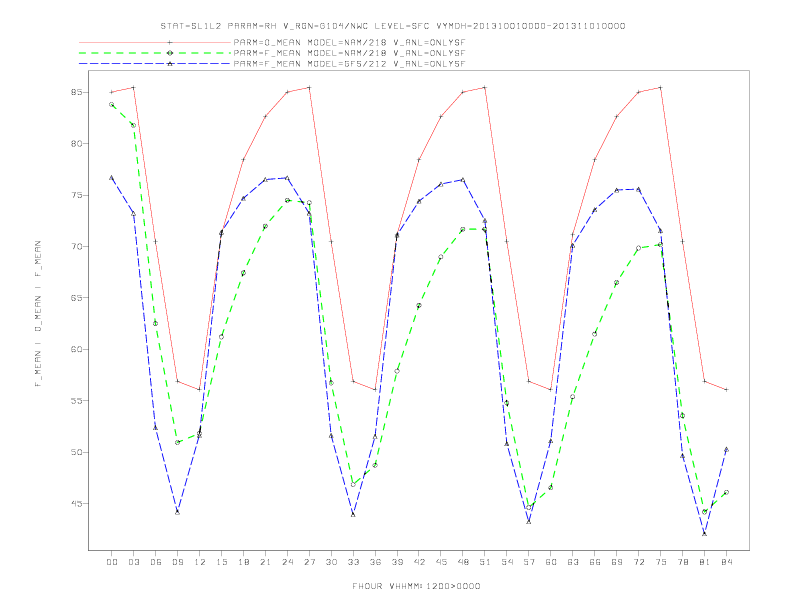Click the blue triangle data point at hour 00
This screenshot has width=792, height=612.
pyautogui.click(x=112, y=178)
